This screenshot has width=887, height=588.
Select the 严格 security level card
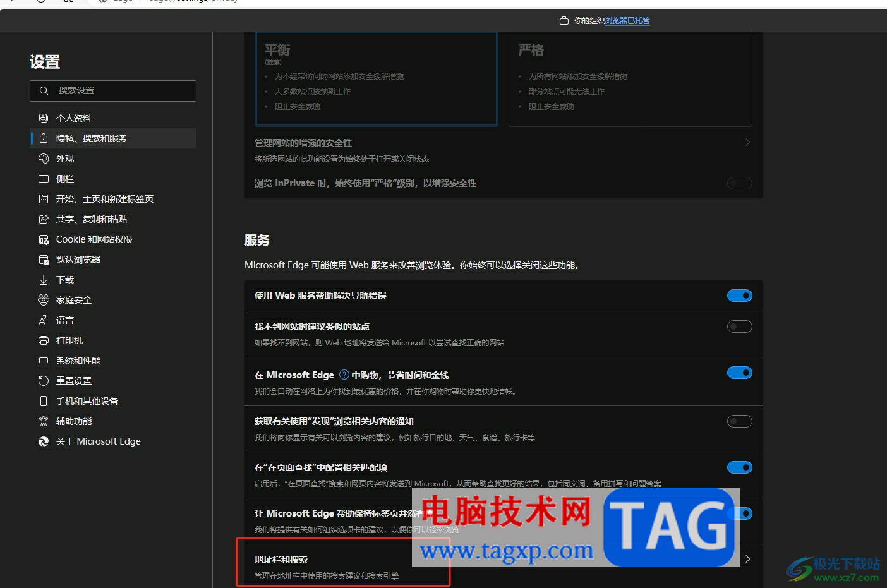coord(631,79)
